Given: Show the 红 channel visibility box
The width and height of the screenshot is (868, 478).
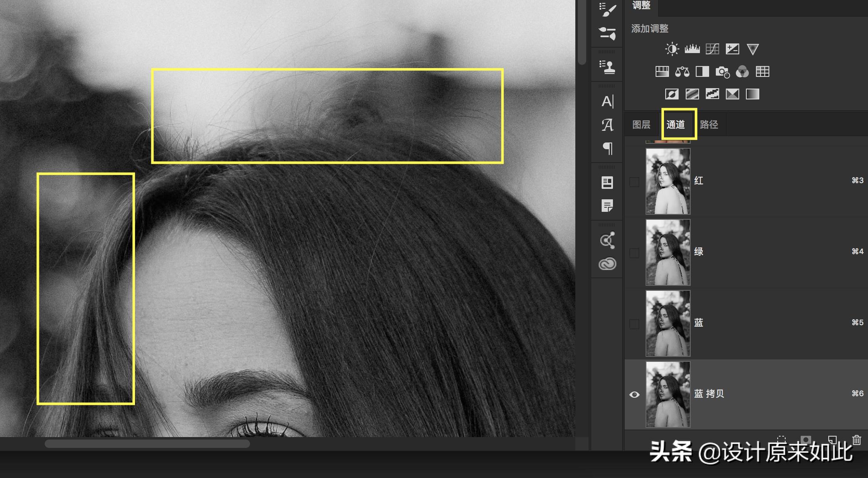Looking at the screenshot, I should [634, 182].
